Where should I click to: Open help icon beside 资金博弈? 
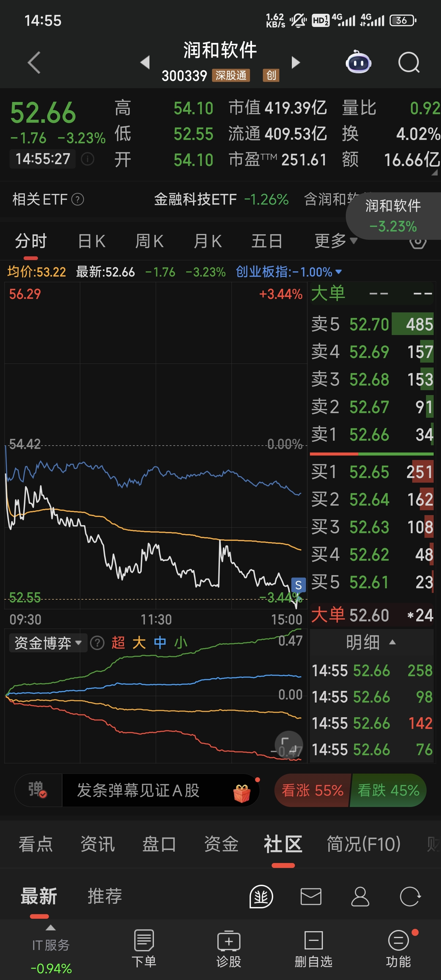pos(97,643)
